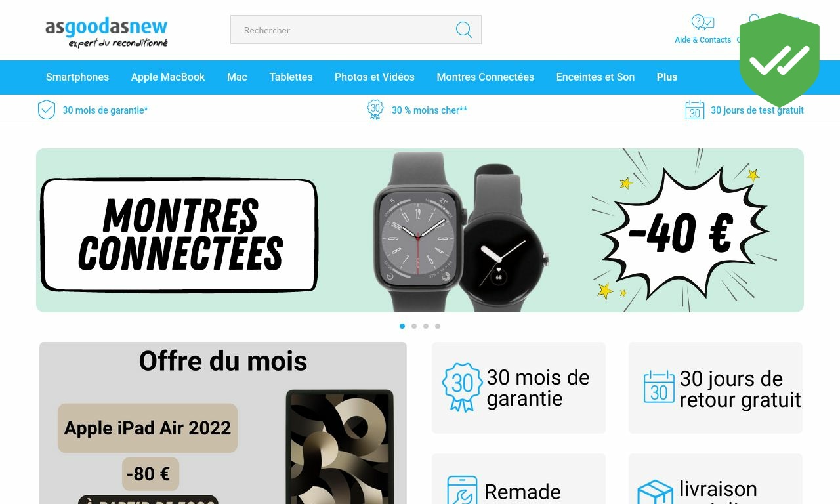Click the 30 jours de retour gratuit calendar tile

coord(715,388)
